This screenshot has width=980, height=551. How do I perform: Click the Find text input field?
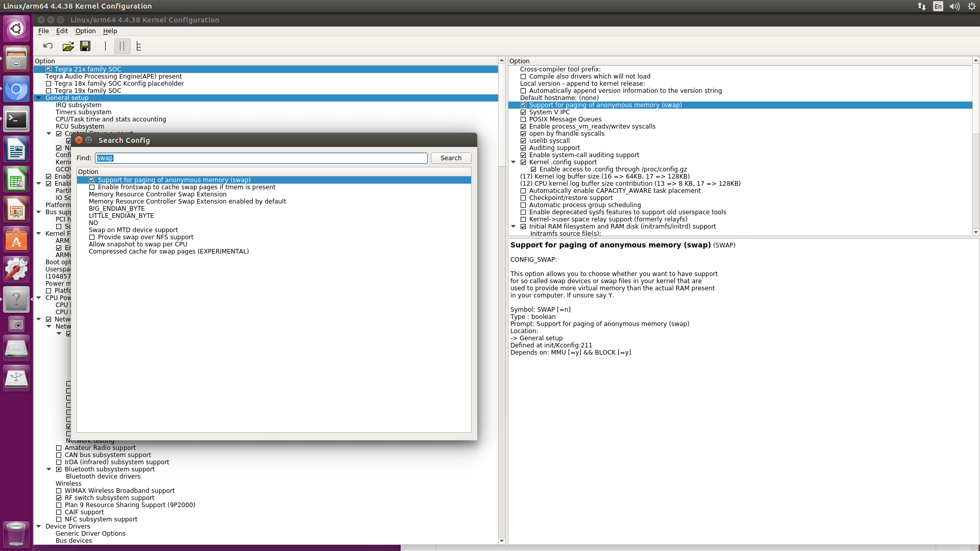[261, 158]
